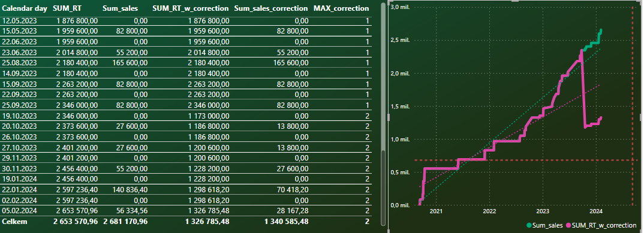The height and width of the screenshot is (233, 644).
Task: Select the date cell 20.10.2023
Action: 20,126
